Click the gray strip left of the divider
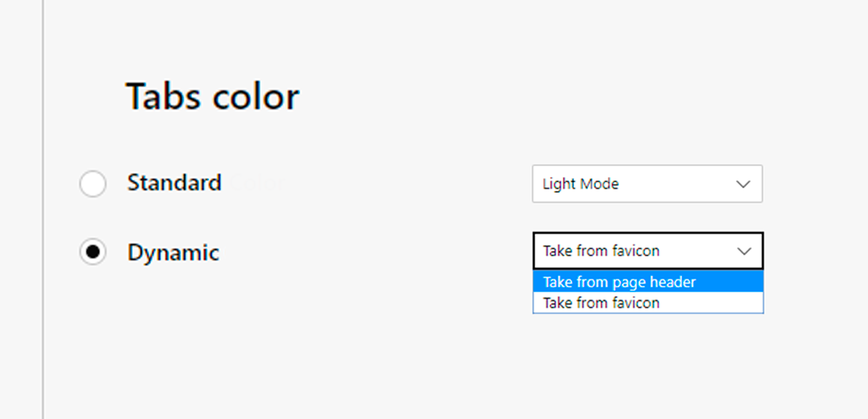 point(20,209)
